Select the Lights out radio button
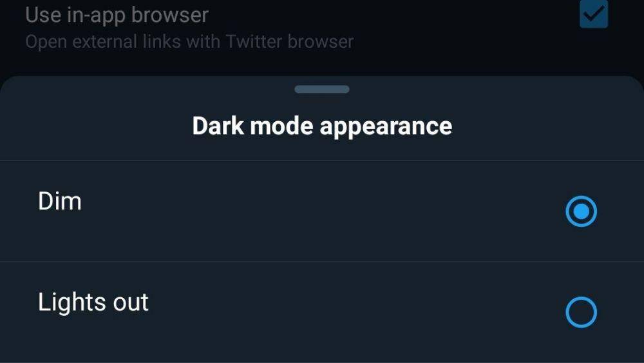 coord(581,312)
